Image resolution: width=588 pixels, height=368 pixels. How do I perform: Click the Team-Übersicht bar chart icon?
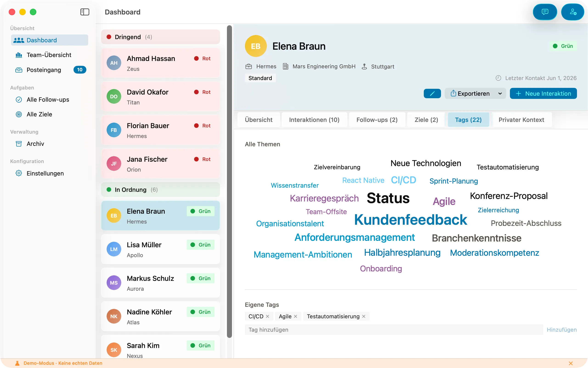tap(19, 55)
